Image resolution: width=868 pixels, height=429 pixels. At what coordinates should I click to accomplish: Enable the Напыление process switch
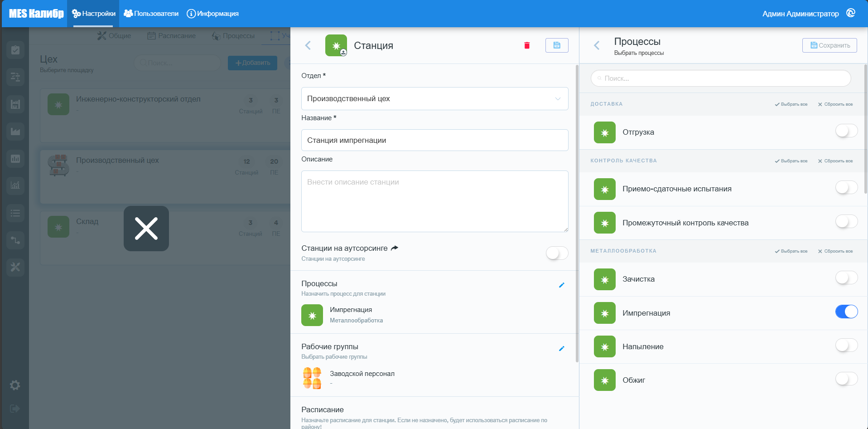(846, 345)
